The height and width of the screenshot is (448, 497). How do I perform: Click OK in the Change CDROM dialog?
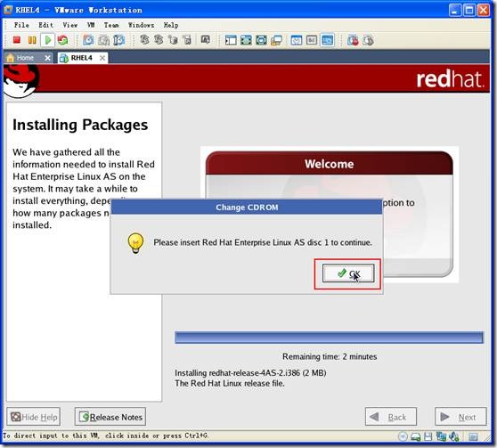(x=348, y=273)
